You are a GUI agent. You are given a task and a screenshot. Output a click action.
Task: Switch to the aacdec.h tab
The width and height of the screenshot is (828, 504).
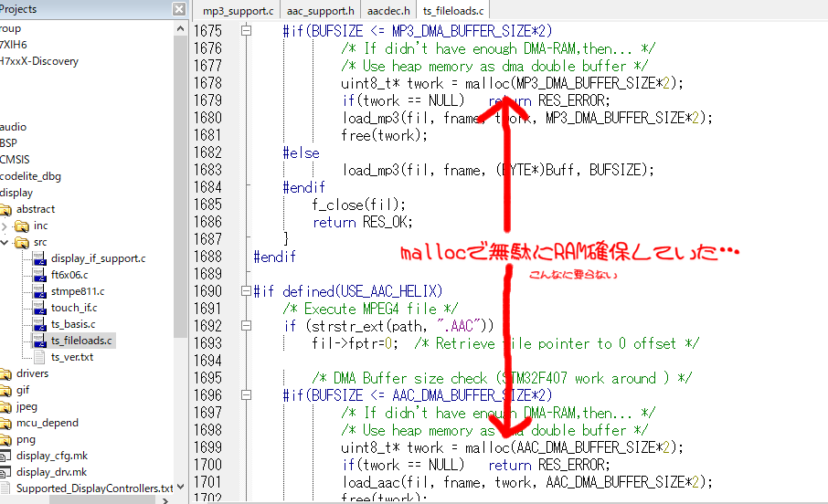[388, 11]
